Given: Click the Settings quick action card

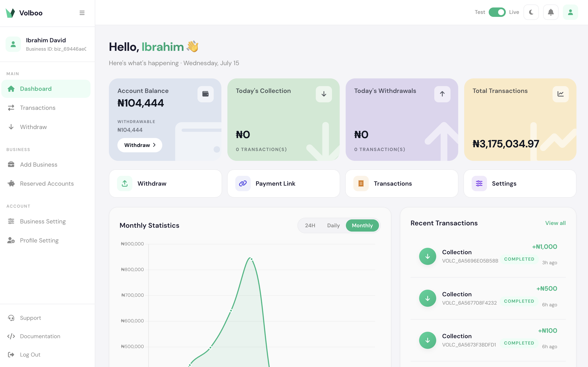Looking at the screenshot, I should pos(520,183).
